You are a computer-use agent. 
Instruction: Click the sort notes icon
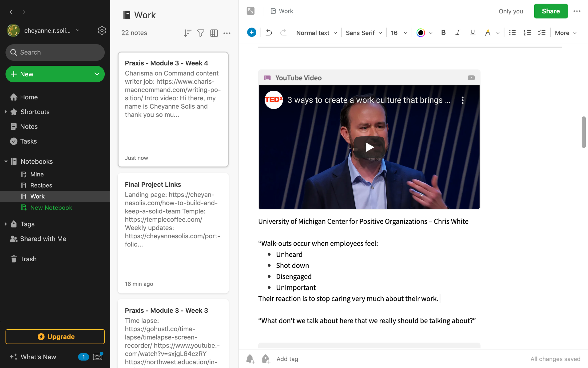click(x=187, y=33)
